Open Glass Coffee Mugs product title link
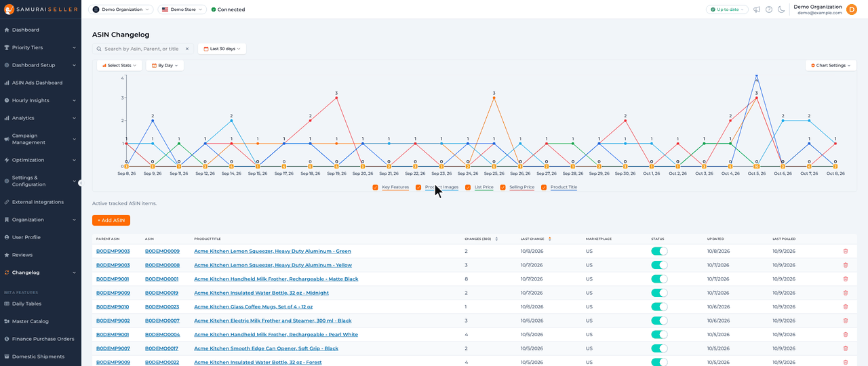 click(x=254, y=306)
